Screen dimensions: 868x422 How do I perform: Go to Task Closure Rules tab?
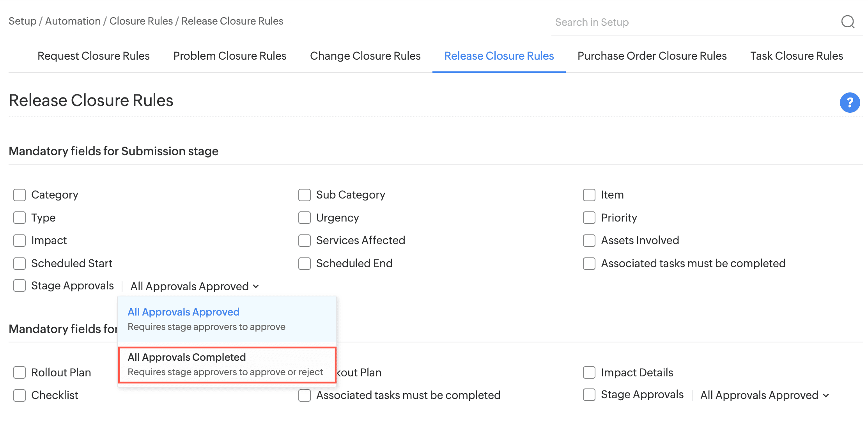pos(796,56)
